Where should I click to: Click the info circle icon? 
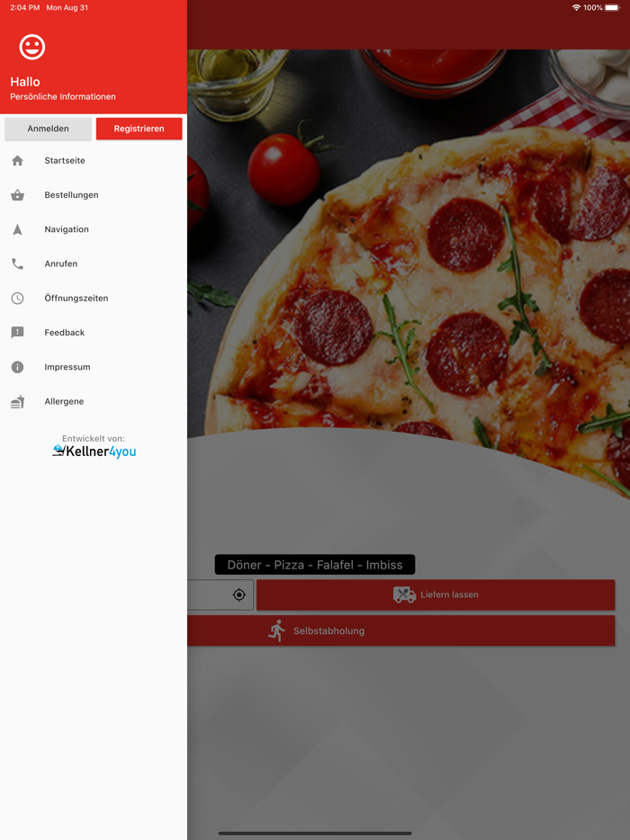coord(18,367)
